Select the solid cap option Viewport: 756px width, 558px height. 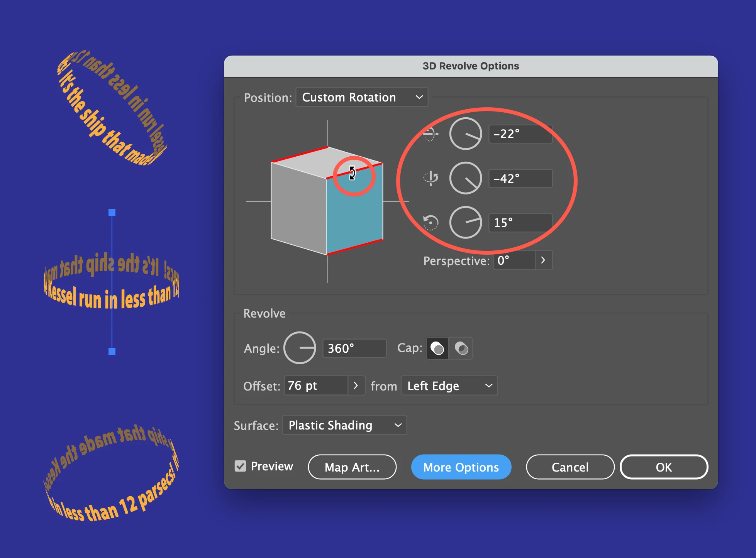tap(437, 348)
